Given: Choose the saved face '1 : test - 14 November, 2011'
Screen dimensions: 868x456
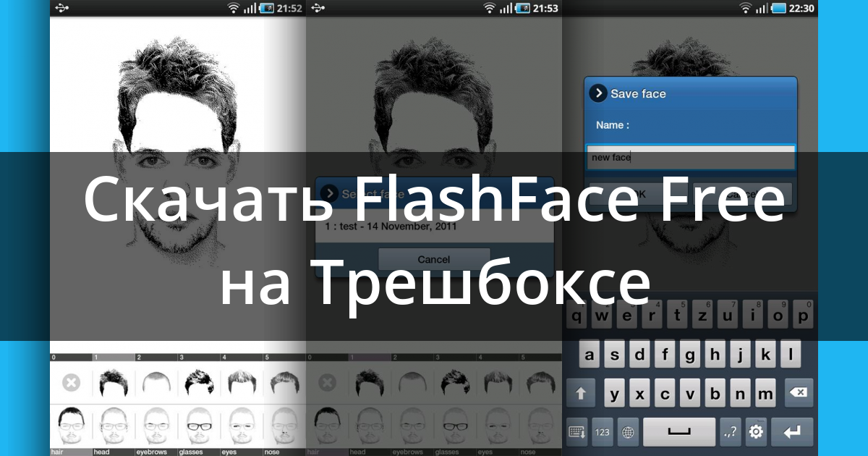Looking at the screenshot, I should pyautogui.click(x=434, y=226).
